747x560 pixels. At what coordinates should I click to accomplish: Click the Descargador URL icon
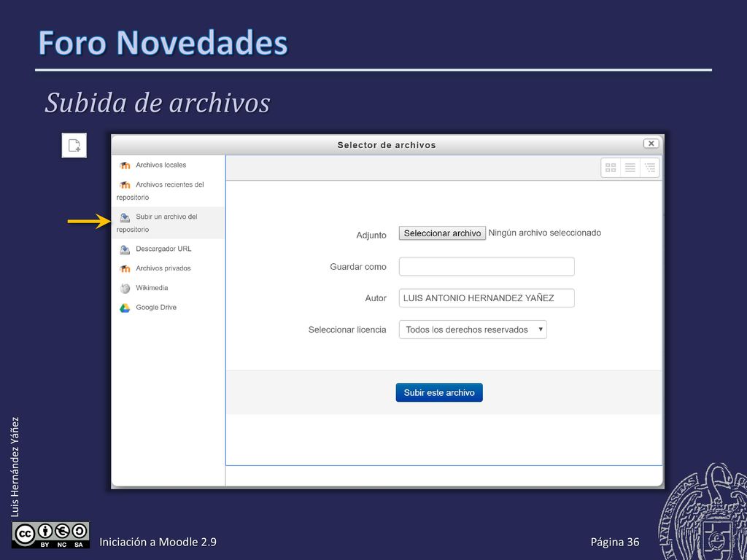(x=125, y=249)
